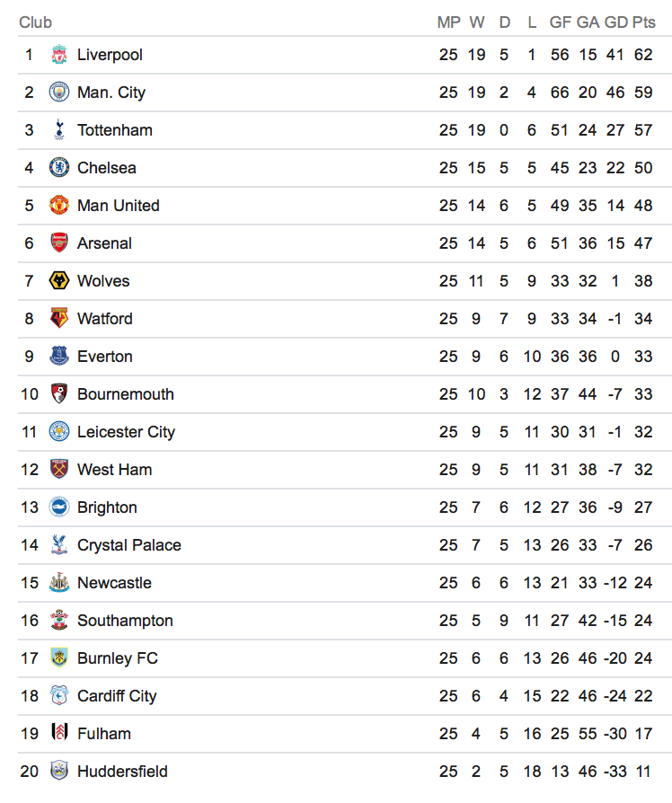Click the Watford club crest

point(59,319)
